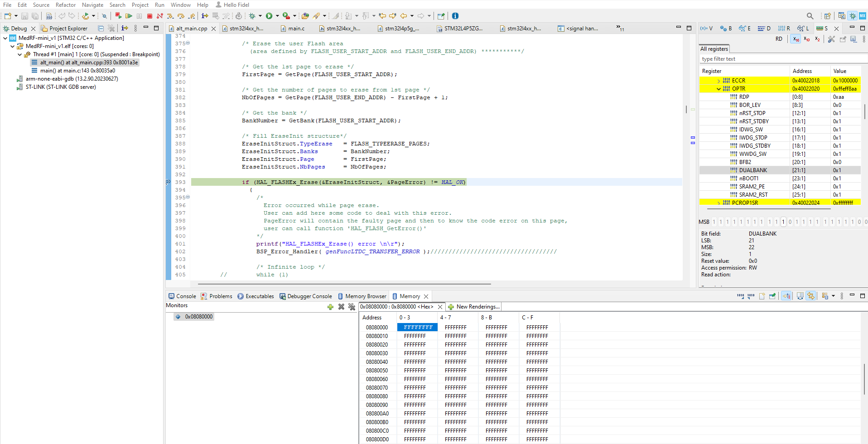Launch a debug session (bug icon)
868x444 pixels.
[x=252, y=15]
